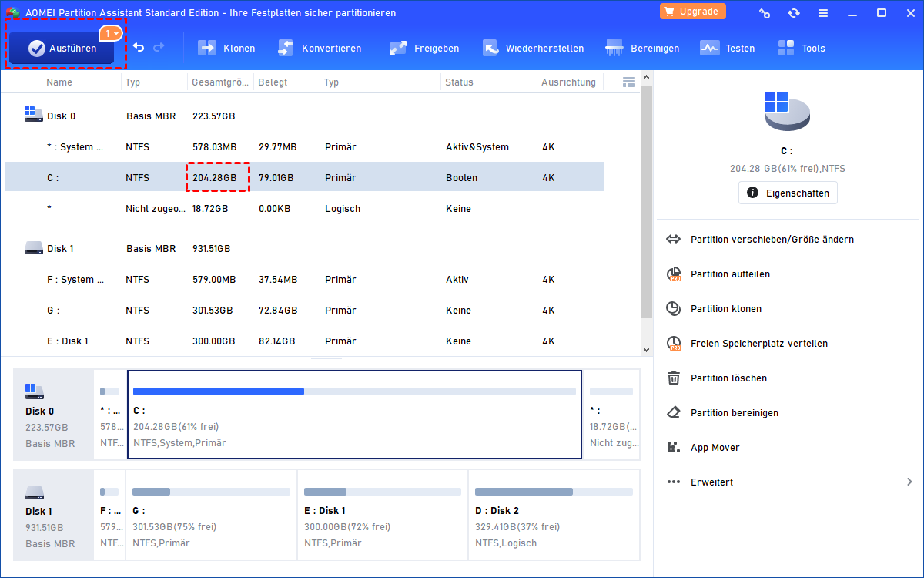Select E: Disk 1 block in disk map

coord(383,515)
